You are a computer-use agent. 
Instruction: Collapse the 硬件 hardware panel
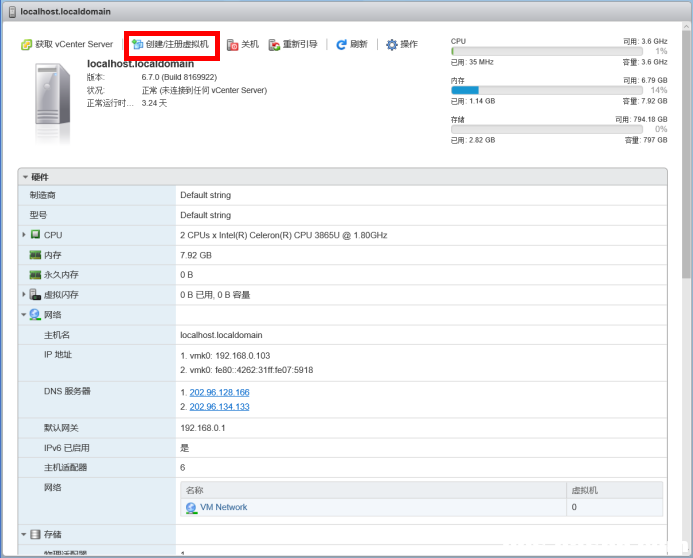pyautogui.click(x=26, y=177)
